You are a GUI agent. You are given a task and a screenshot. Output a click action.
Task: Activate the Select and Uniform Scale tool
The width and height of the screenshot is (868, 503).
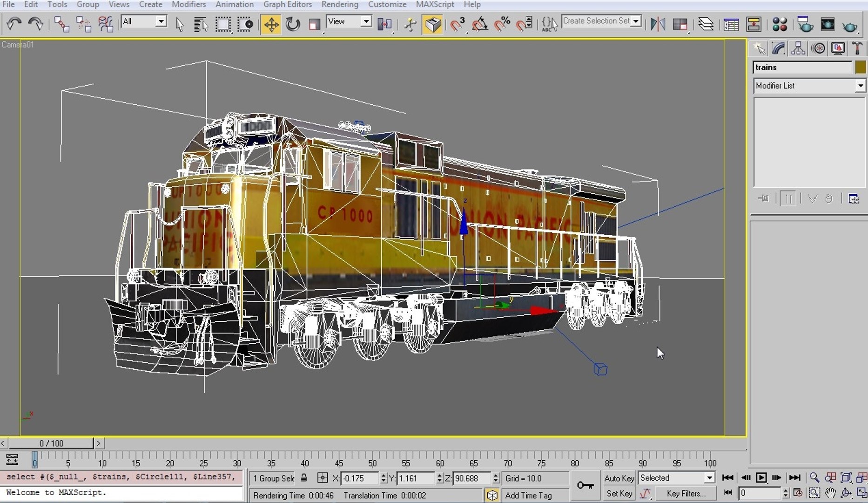click(x=315, y=24)
